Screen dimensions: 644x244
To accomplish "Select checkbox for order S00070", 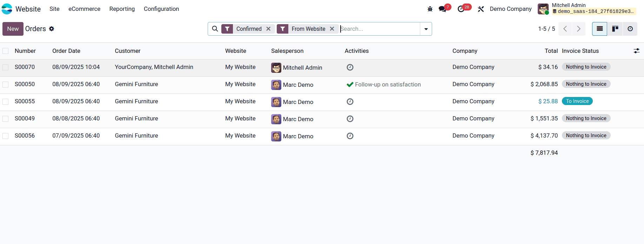I will click(6, 67).
